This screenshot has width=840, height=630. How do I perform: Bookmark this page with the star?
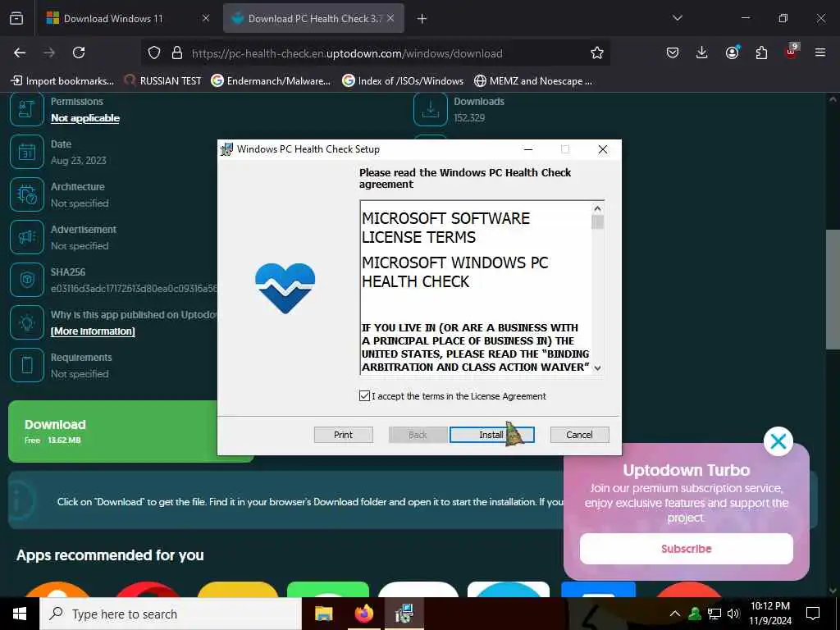(597, 52)
